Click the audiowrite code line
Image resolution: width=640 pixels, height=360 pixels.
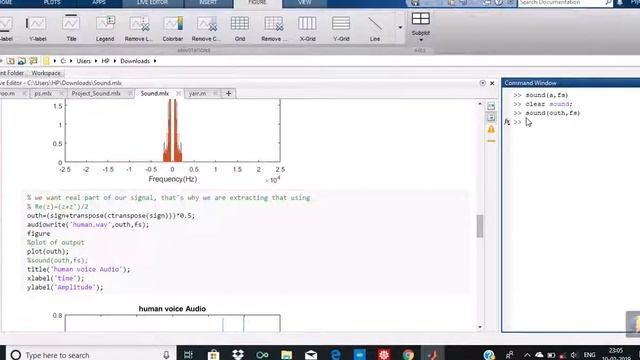tap(88, 224)
